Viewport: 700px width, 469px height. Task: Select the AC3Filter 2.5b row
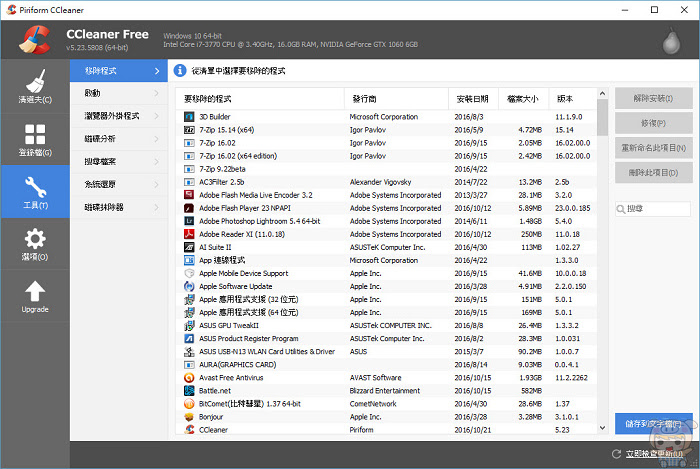(387, 182)
